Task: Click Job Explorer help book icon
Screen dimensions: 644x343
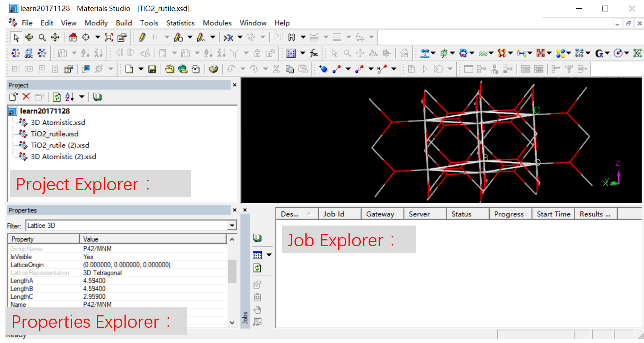Action: (257, 238)
